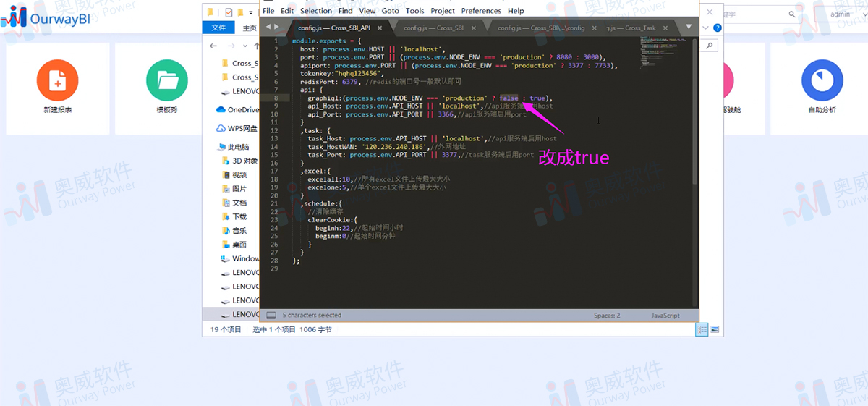Switch Explorer to large icons view
This screenshot has height=406, width=868.
coord(715,329)
